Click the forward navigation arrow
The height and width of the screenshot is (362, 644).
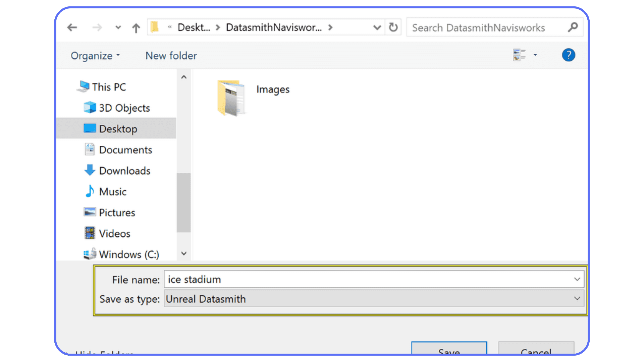(x=97, y=27)
